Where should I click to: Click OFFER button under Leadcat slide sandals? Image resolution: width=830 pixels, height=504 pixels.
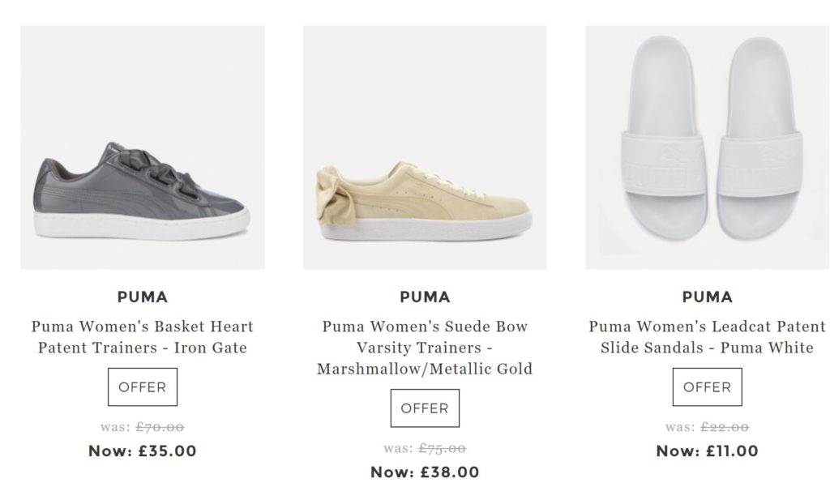click(707, 387)
